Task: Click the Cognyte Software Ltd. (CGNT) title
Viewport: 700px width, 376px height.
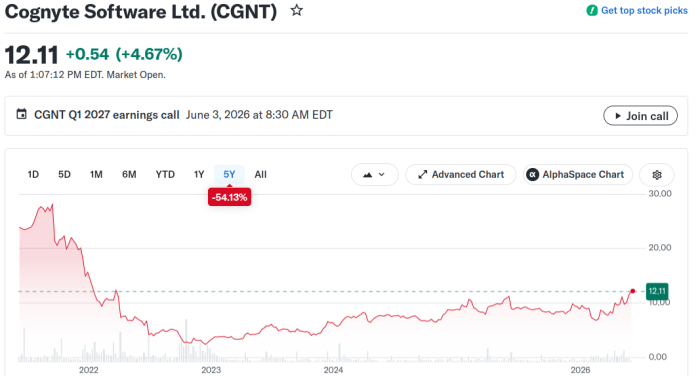Action: (x=141, y=12)
